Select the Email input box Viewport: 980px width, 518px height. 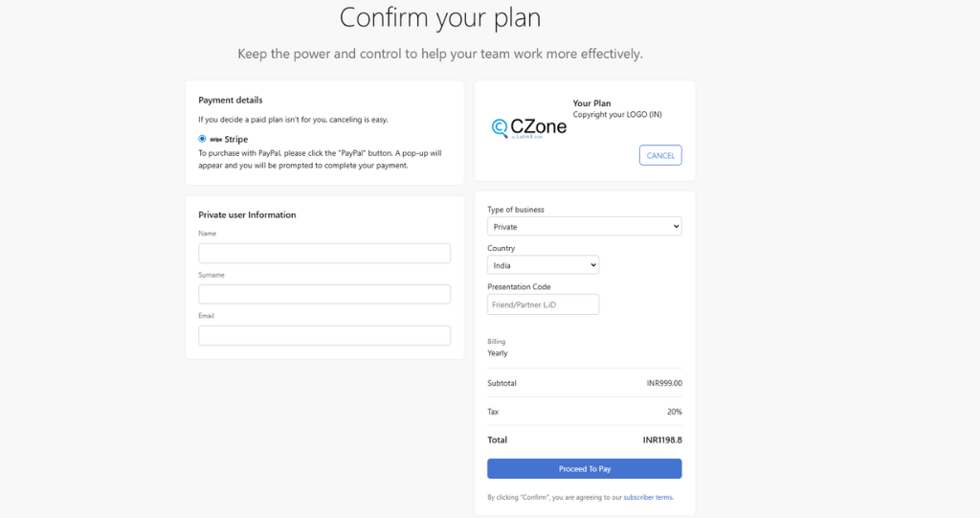(324, 335)
